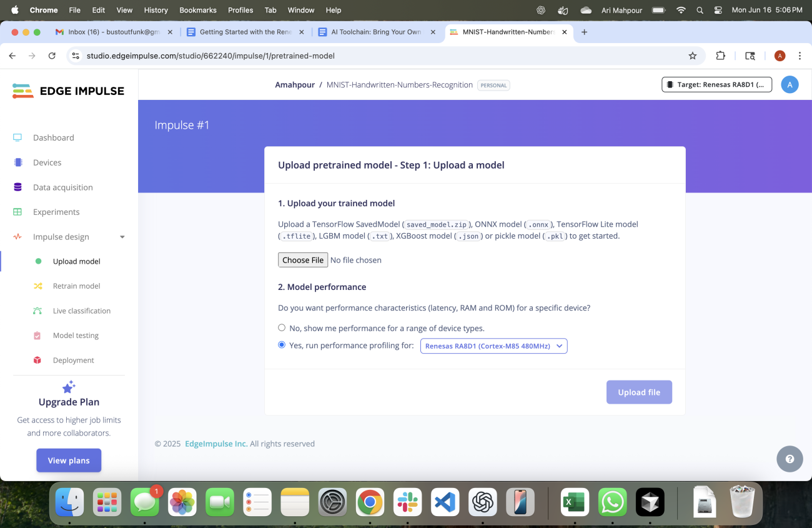Screen dimensions: 812x528
Task: Open Target: Renesas RA8D1 selector
Action: [x=716, y=84]
